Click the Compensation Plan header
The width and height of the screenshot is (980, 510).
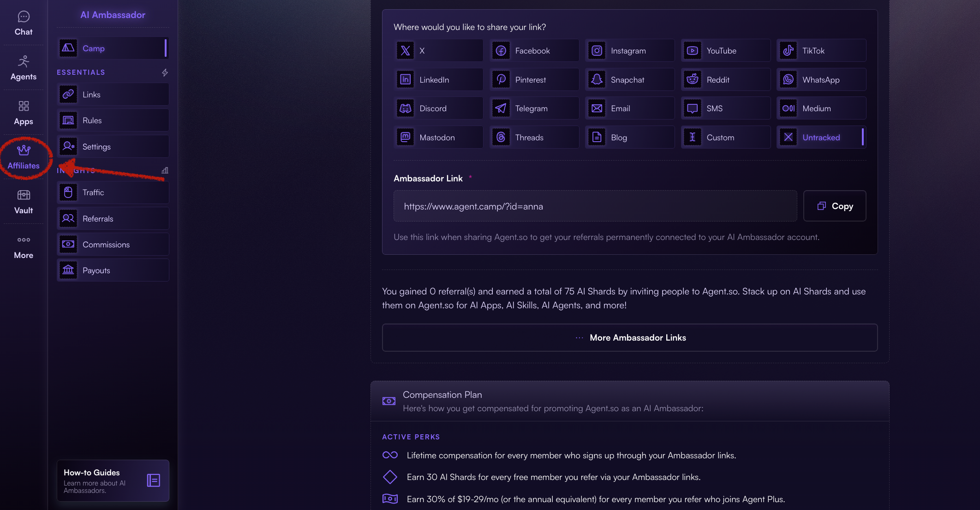coord(630,401)
